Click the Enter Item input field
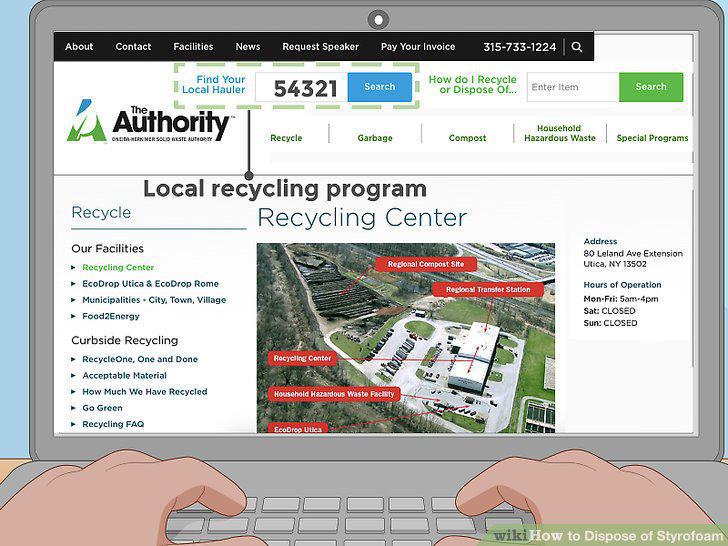The height and width of the screenshot is (546, 728). [573, 87]
